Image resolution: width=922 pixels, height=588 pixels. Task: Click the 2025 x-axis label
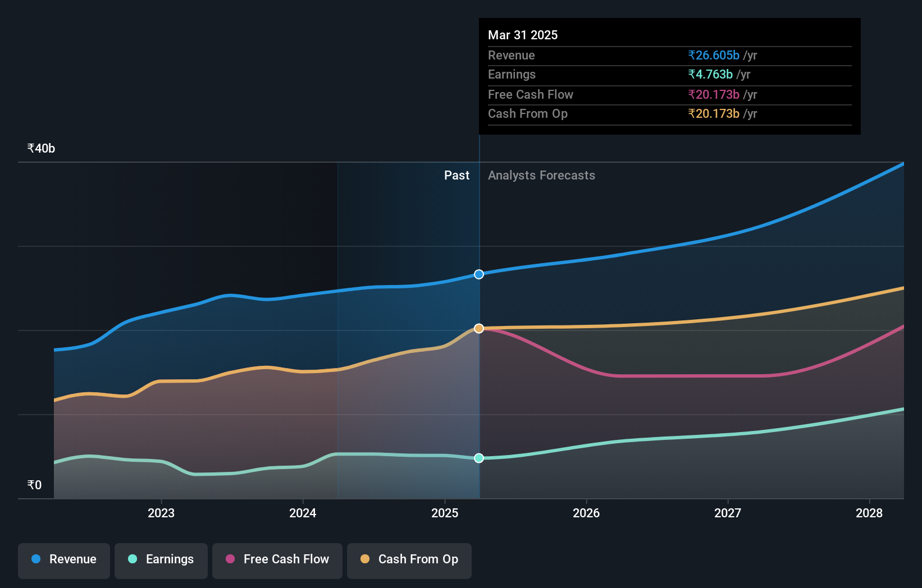tap(445, 513)
